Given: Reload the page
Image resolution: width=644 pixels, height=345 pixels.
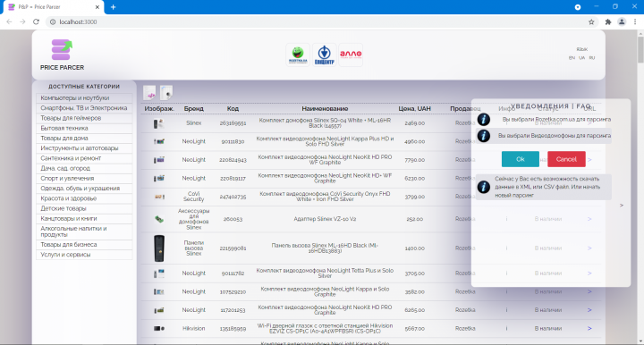Looking at the screenshot, I should [36, 21].
